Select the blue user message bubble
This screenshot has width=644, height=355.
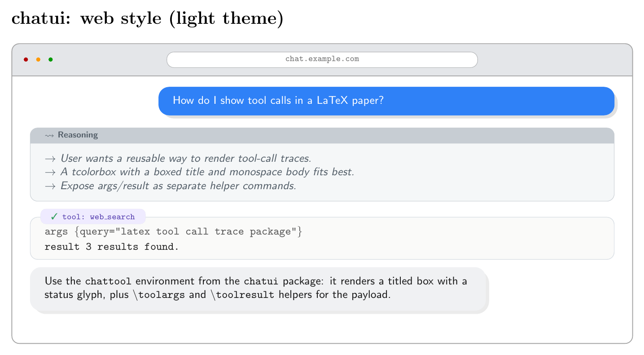tap(386, 101)
